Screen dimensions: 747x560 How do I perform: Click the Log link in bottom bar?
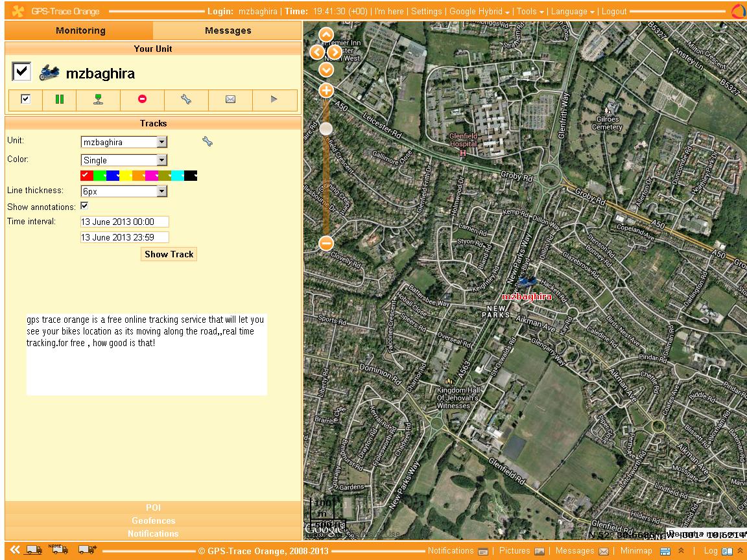(711, 550)
